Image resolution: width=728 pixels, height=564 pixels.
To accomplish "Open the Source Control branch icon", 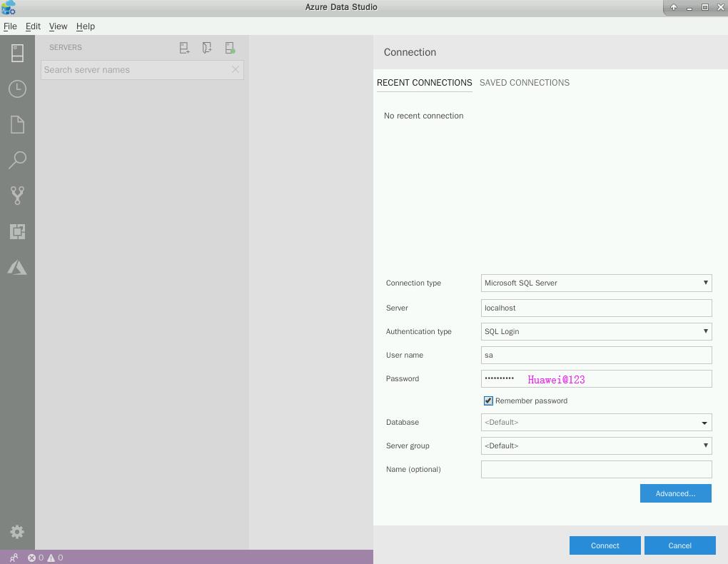I will (x=17, y=196).
